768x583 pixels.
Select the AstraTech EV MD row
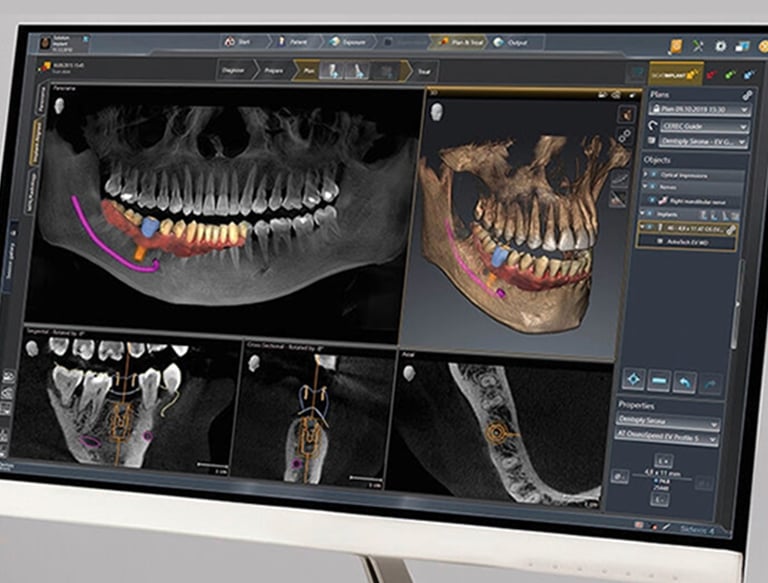pyautogui.click(x=687, y=242)
